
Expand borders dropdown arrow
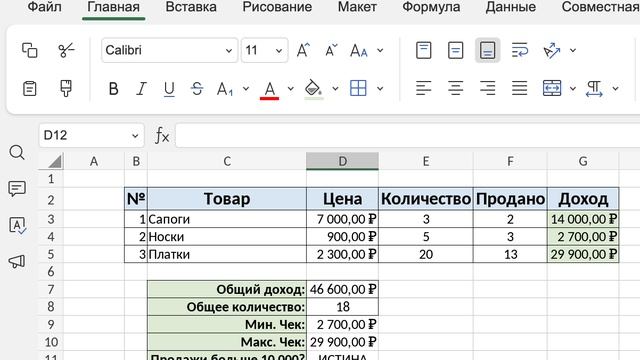click(380, 89)
